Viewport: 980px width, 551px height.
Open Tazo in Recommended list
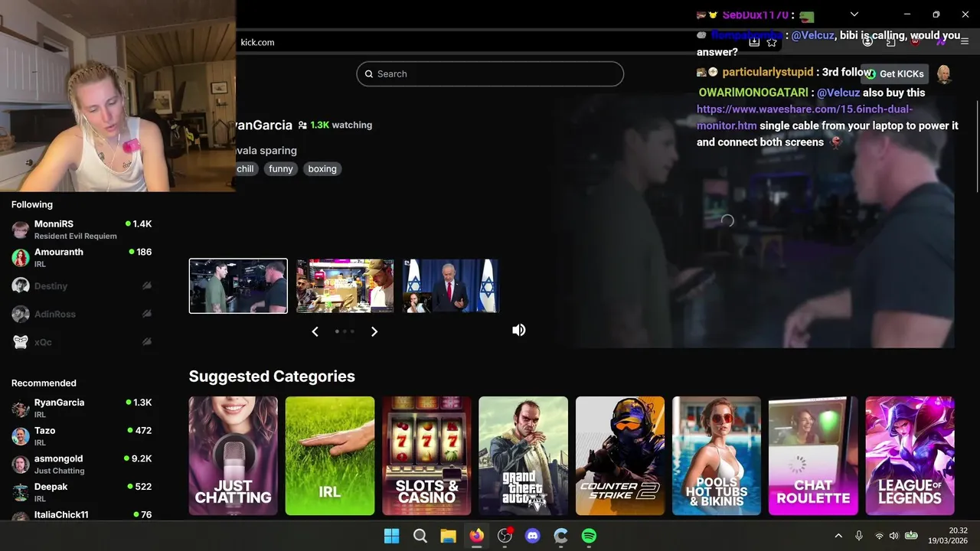click(x=82, y=436)
